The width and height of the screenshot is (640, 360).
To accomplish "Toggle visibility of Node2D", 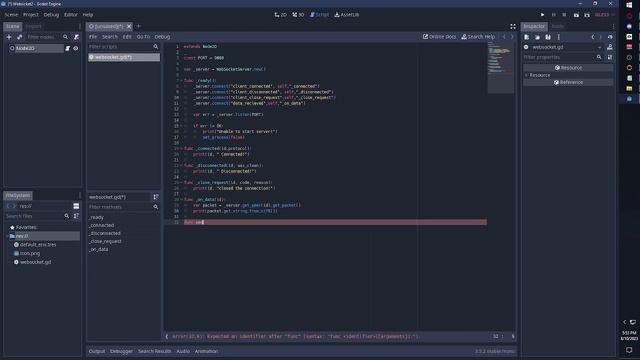I will click(76, 48).
